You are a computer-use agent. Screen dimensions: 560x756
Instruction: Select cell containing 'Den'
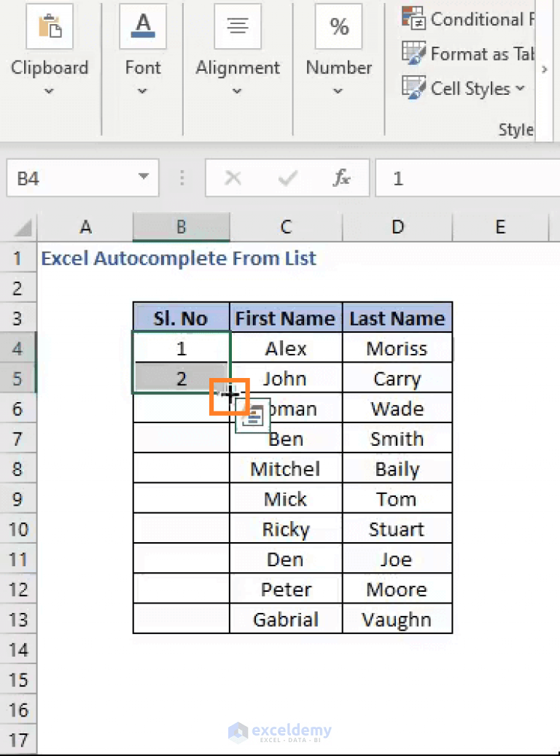coord(287,559)
